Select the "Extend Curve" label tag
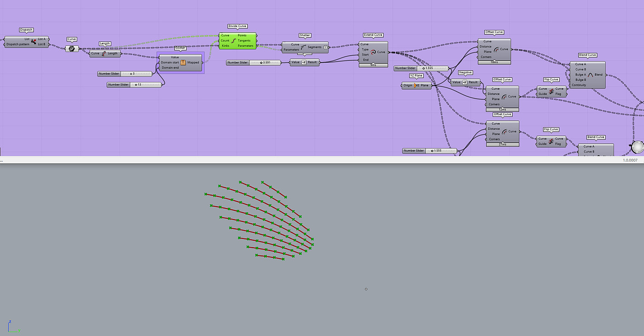 373,35
